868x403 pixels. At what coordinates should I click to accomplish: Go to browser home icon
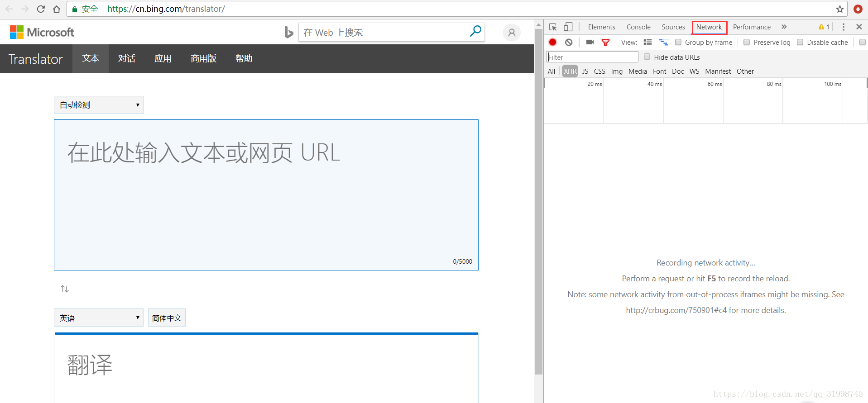click(x=57, y=9)
